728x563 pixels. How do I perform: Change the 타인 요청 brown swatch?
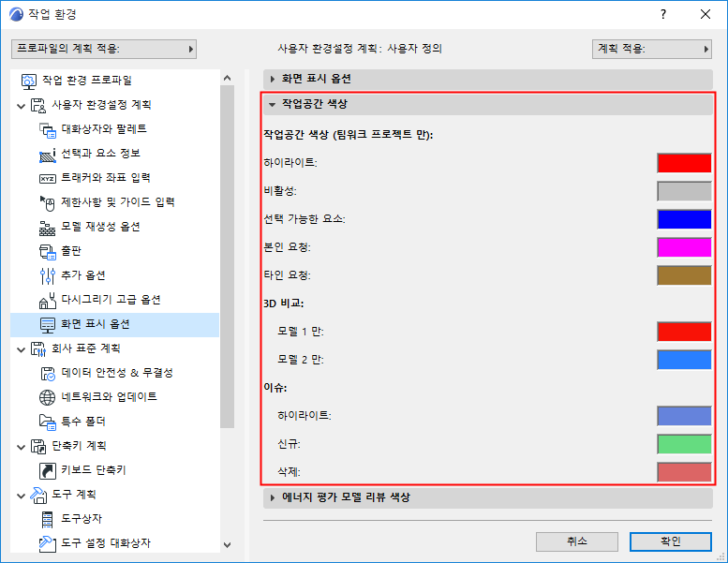pyautogui.click(x=684, y=275)
